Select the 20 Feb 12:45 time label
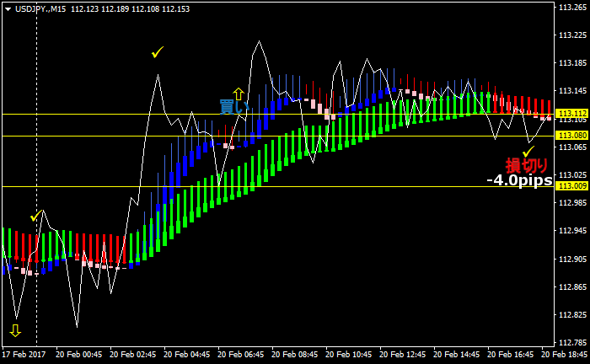This screenshot has width=590, height=364. tap(403, 355)
